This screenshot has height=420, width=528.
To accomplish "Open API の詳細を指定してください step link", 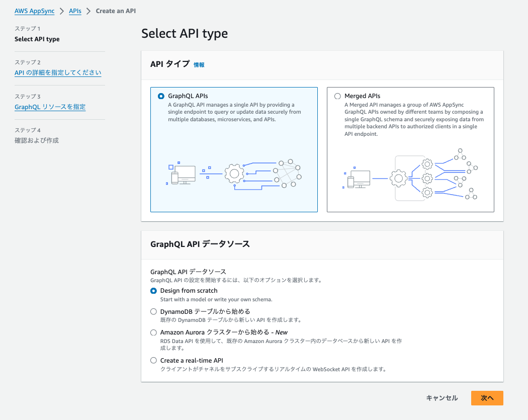I will [58, 72].
